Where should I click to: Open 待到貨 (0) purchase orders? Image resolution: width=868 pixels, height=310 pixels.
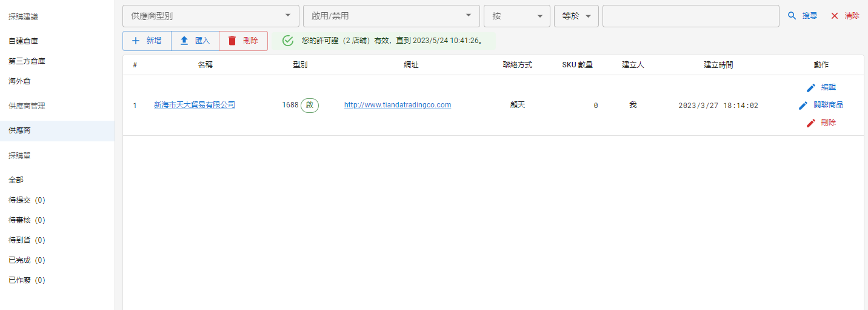point(57,240)
